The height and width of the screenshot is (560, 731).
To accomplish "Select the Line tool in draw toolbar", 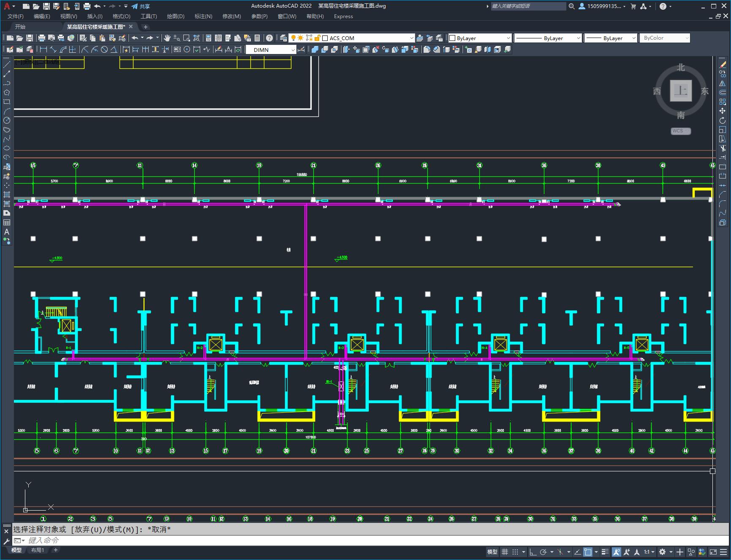I will point(7,65).
